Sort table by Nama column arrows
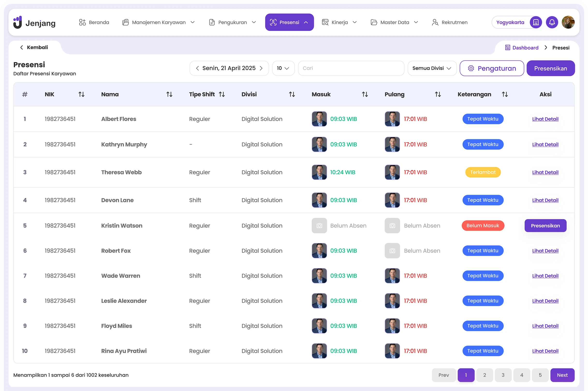Viewport: 588px width, 391px height. pos(169,94)
